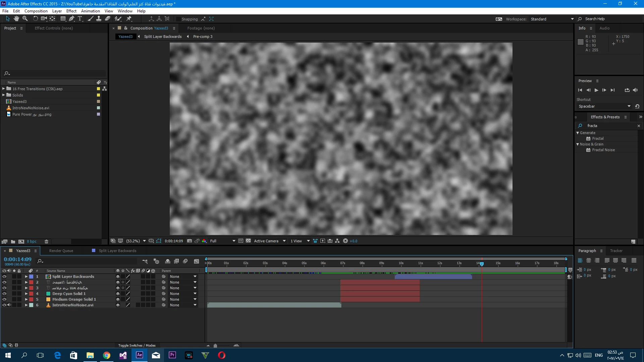Click Toggle Switches / Modes button
Image resolution: width=644 pixels, height=362 pixels.
point(137,345)
